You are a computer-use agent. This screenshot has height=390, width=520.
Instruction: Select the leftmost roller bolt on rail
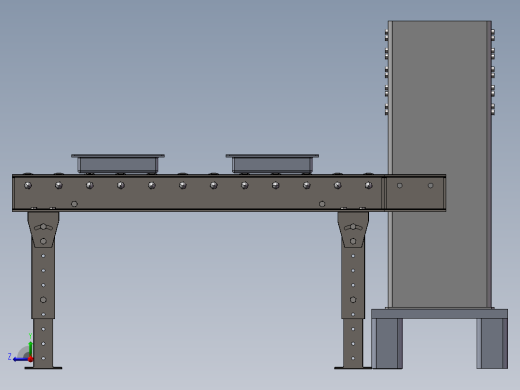click(28, 185)
